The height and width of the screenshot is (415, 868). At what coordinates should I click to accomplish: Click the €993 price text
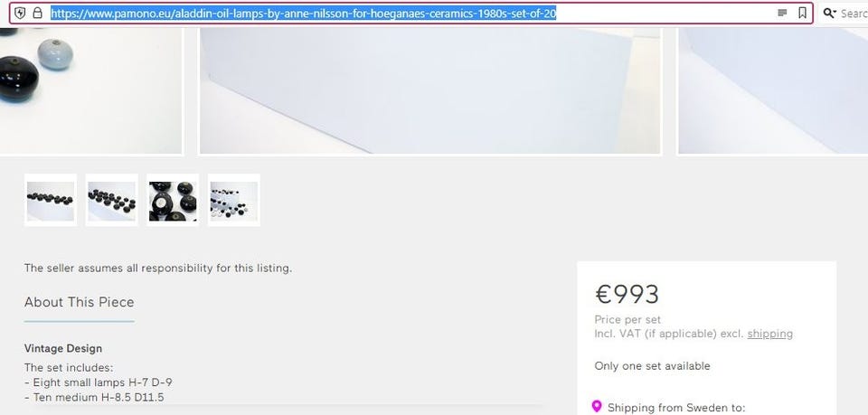(x=627, y=295)
